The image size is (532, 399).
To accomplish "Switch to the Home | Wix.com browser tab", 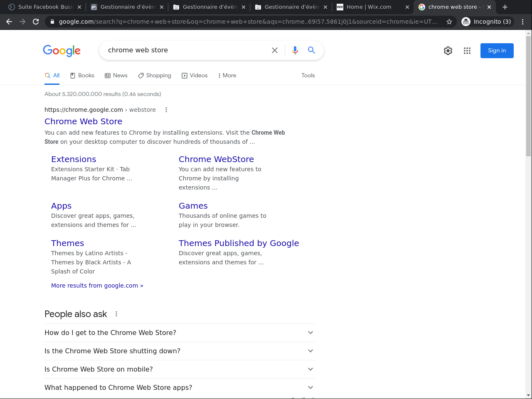I will 369,7.
